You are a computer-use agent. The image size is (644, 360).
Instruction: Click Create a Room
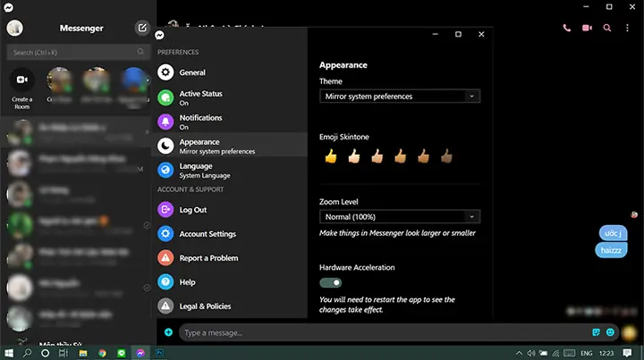pyautogui.click(x=22, y=88)
